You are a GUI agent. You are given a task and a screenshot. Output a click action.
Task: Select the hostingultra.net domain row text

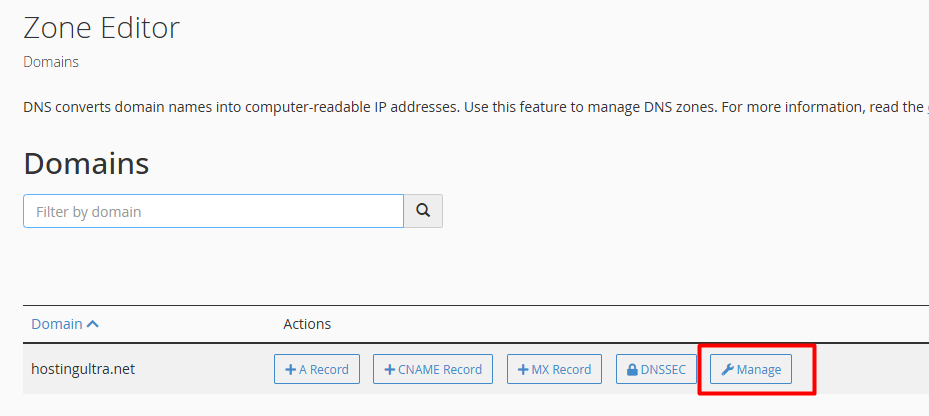click(83, 369)
